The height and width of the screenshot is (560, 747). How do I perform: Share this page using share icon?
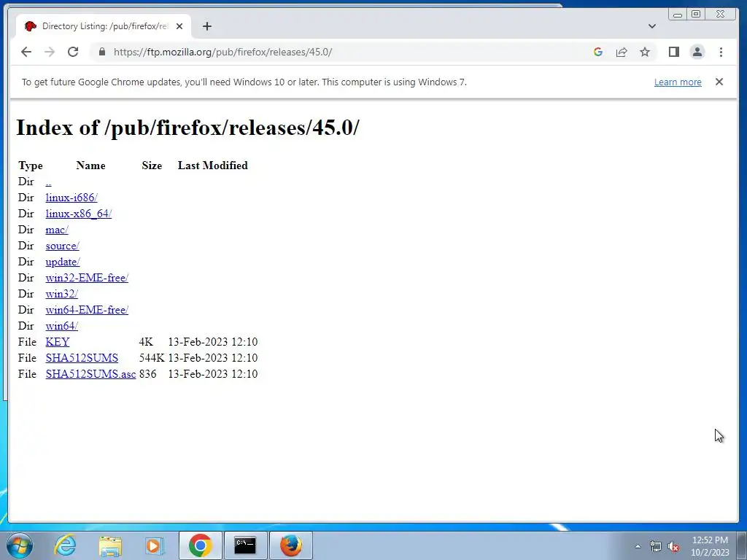(622, 52)
